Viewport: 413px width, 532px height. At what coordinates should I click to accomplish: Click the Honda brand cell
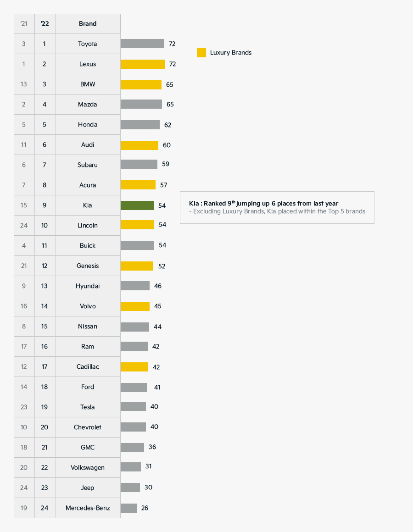(x=88, y=125)
